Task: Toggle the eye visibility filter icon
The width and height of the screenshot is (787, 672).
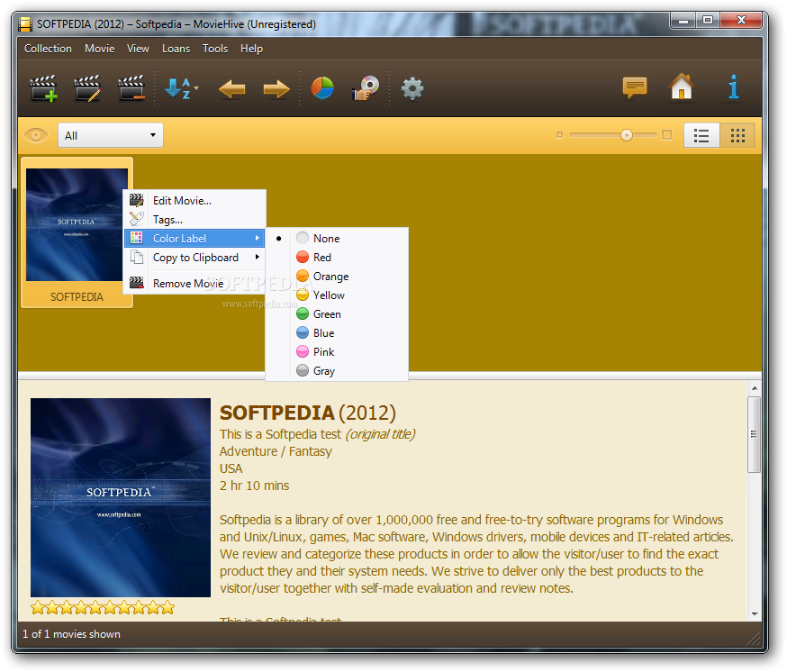Action: coord(36,135)
